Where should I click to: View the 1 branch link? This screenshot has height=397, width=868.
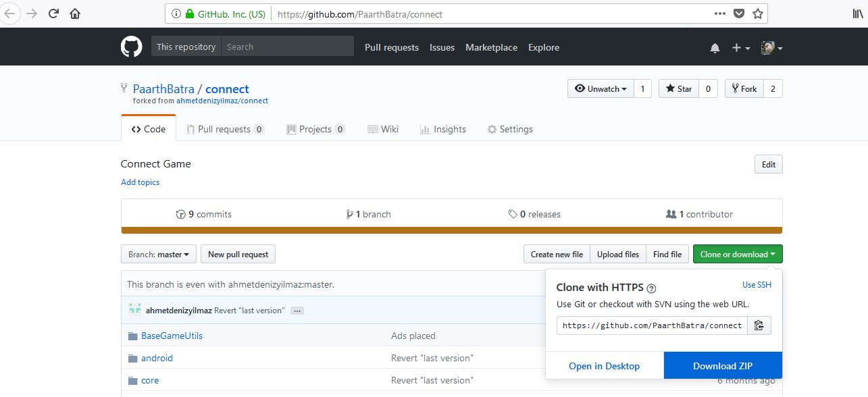click(368, 214)
